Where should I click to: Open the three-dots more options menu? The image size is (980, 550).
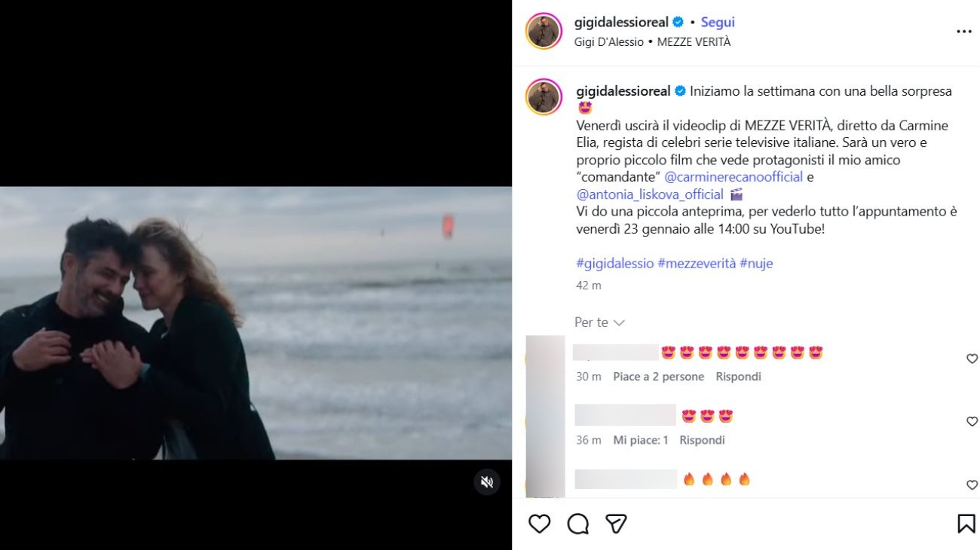tap(963, 32)
